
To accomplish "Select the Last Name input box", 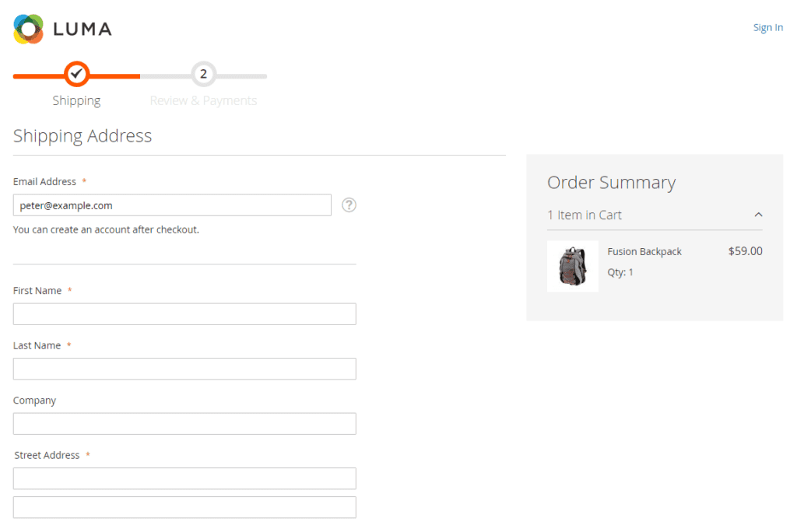I will [x=184, y=369].
